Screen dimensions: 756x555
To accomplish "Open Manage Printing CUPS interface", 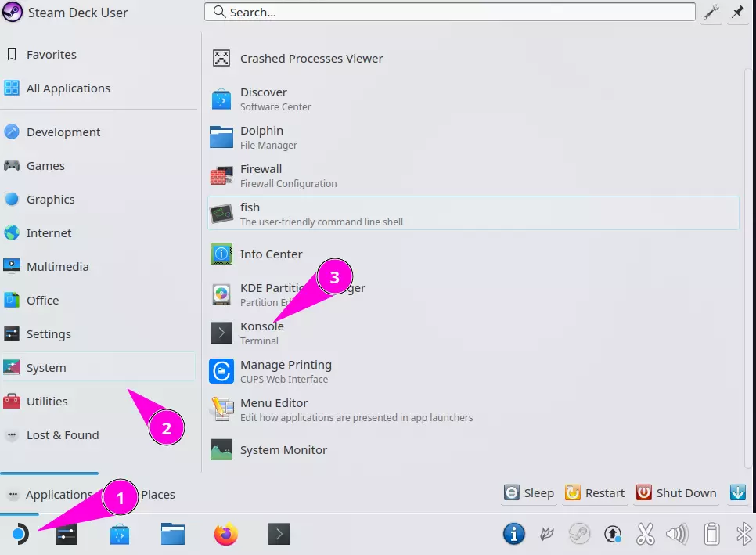I will 473,372.
